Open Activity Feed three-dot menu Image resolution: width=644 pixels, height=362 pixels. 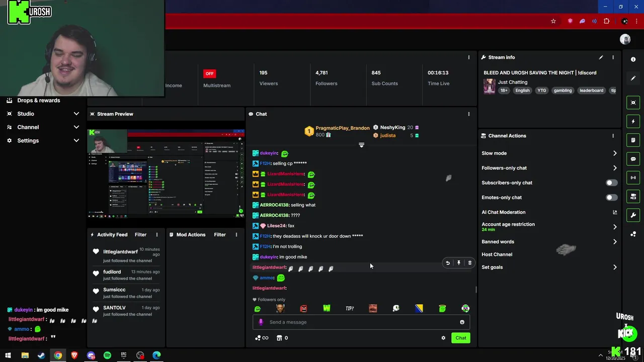[x=157, y=235]
